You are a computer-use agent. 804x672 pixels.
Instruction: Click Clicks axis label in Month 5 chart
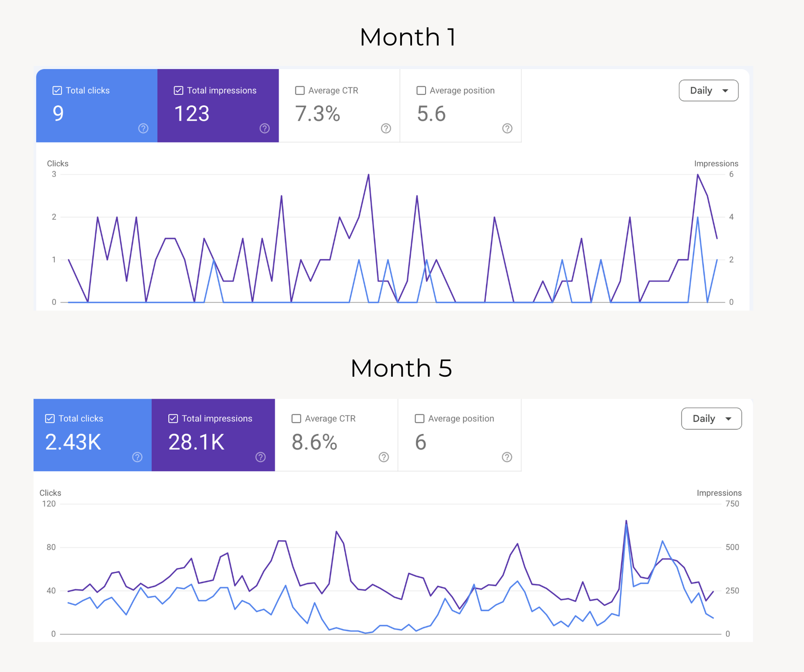pyautogui.click(x=50, y=493)
